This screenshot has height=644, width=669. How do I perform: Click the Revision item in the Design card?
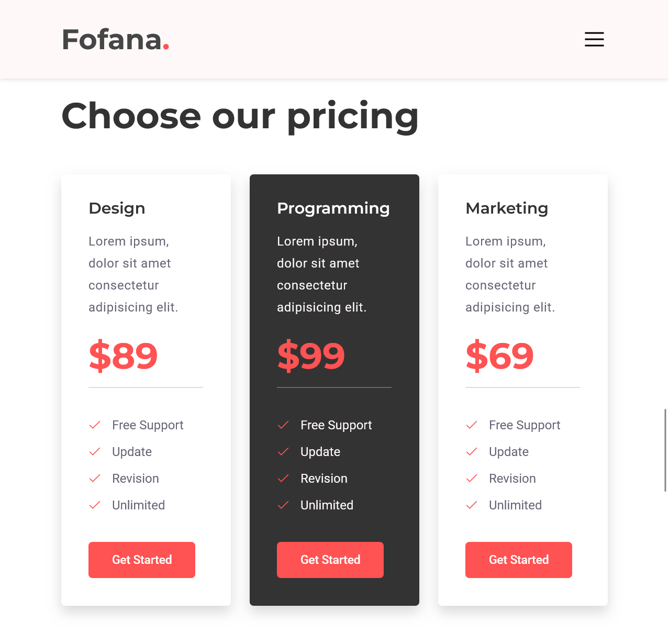pyautogui.click(x=135, y=478)
